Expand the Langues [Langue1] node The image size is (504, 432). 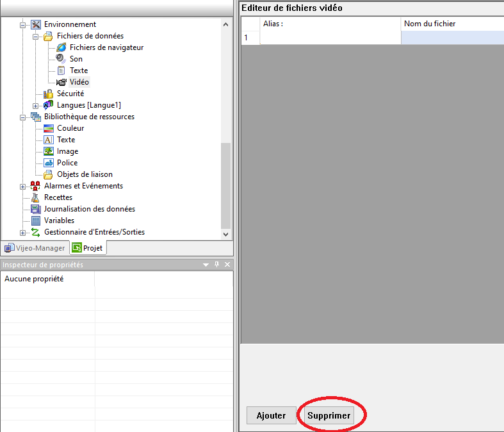35,106
